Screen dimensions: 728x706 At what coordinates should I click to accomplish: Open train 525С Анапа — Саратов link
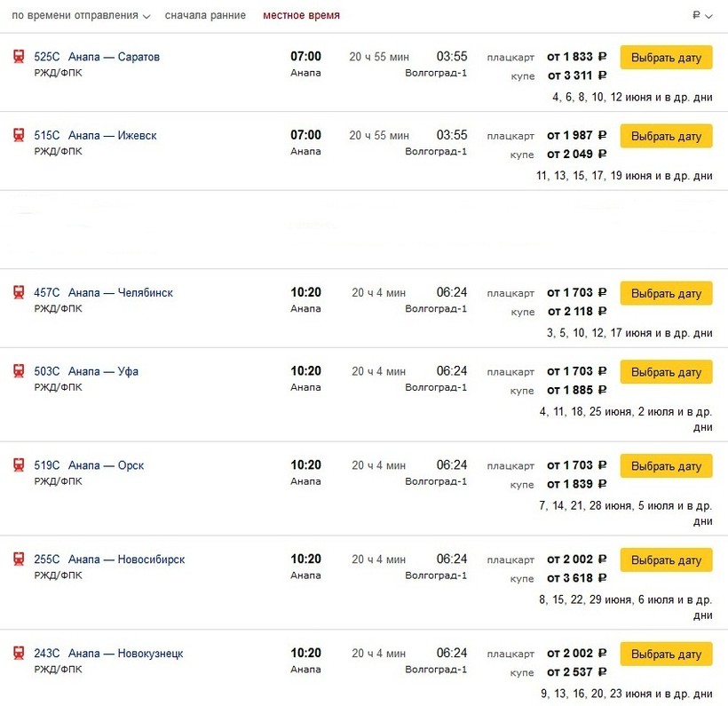pos(97,57)
